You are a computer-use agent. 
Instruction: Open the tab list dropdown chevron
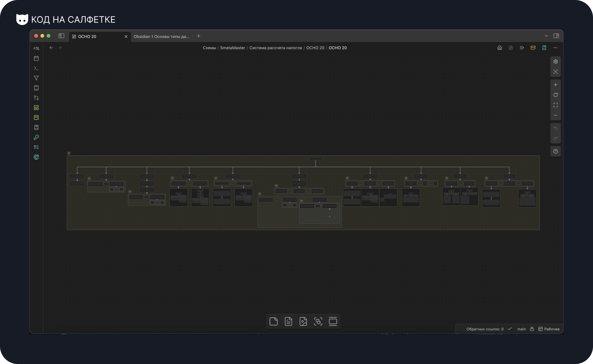546,36
